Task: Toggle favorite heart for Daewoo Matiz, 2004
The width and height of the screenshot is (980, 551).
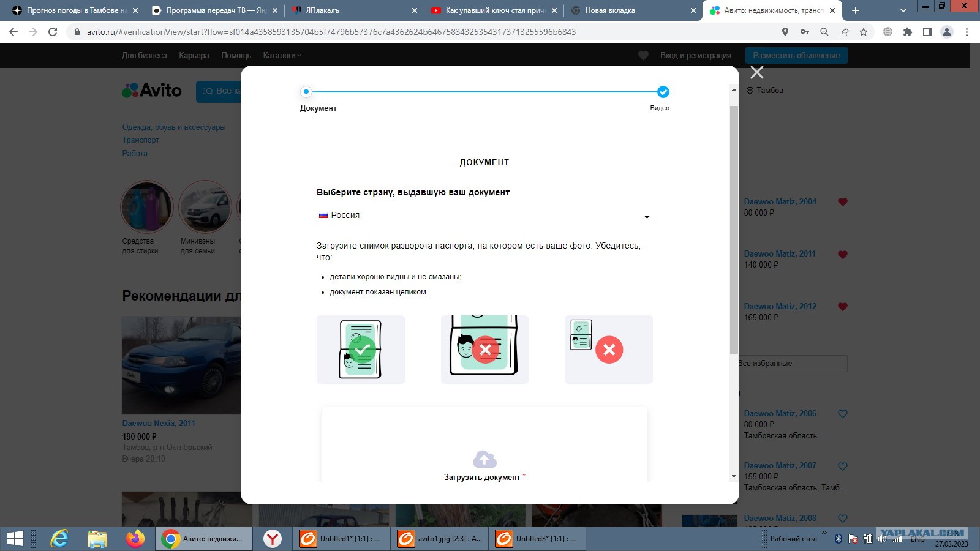Action: 843,202
